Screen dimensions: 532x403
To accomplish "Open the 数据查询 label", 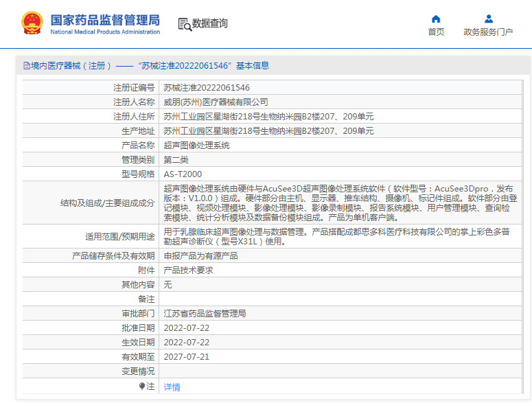I will (209, 23).
